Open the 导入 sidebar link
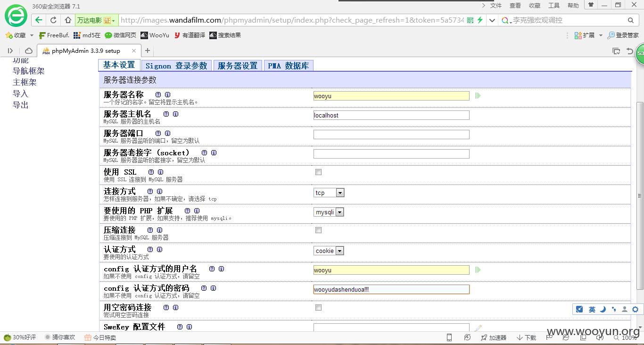Screen dimensions: 644x345 point(20,93)
